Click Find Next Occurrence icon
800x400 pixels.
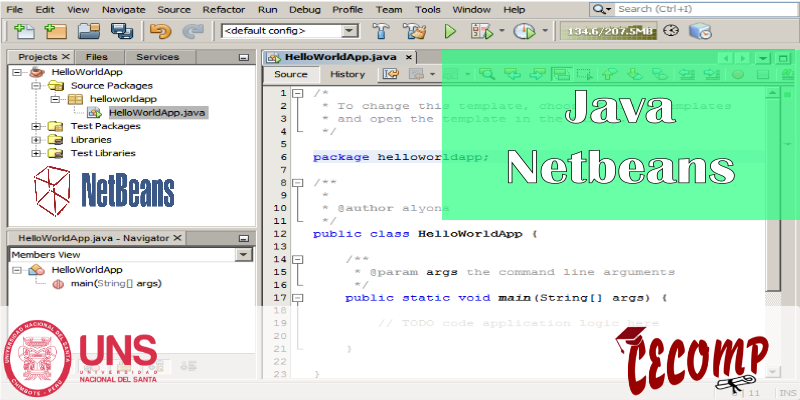coord(537,74)
